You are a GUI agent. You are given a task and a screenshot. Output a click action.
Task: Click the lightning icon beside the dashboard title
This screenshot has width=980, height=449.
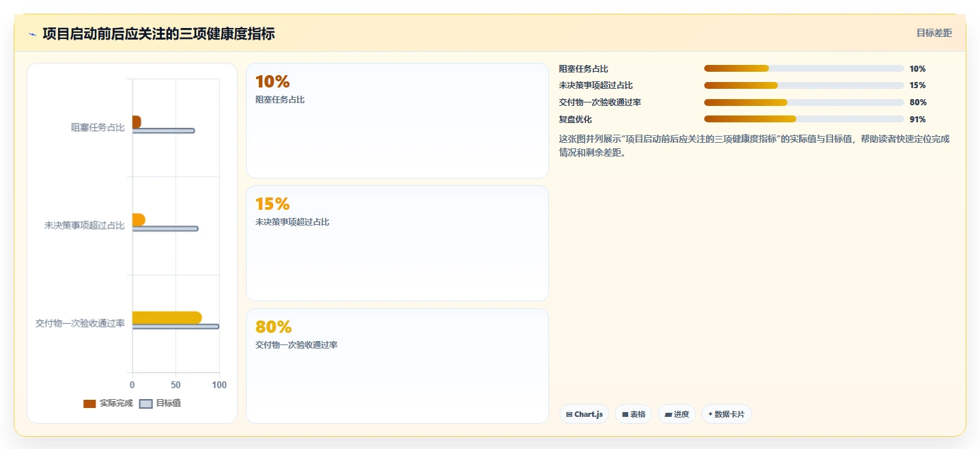point(32,34)
